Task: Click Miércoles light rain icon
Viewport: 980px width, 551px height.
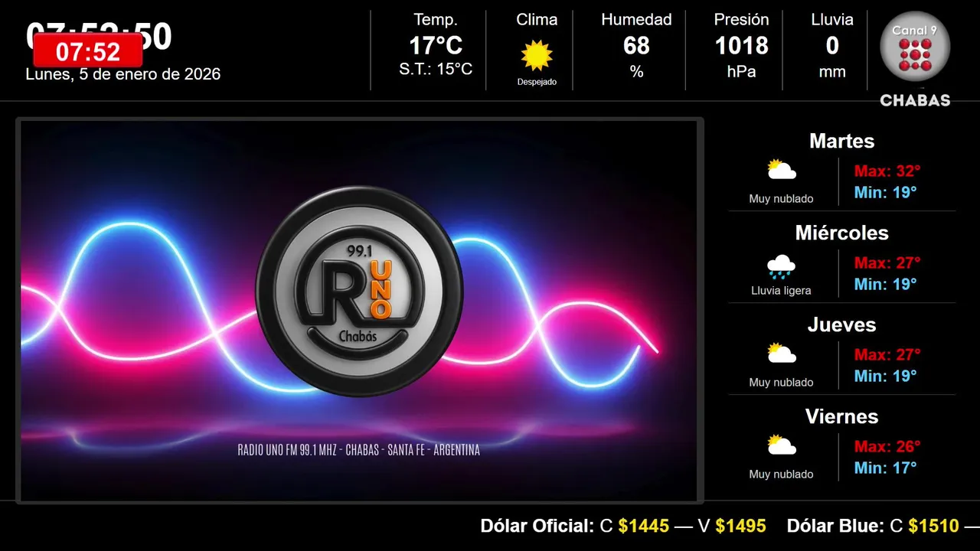Action: click(781, 266)
